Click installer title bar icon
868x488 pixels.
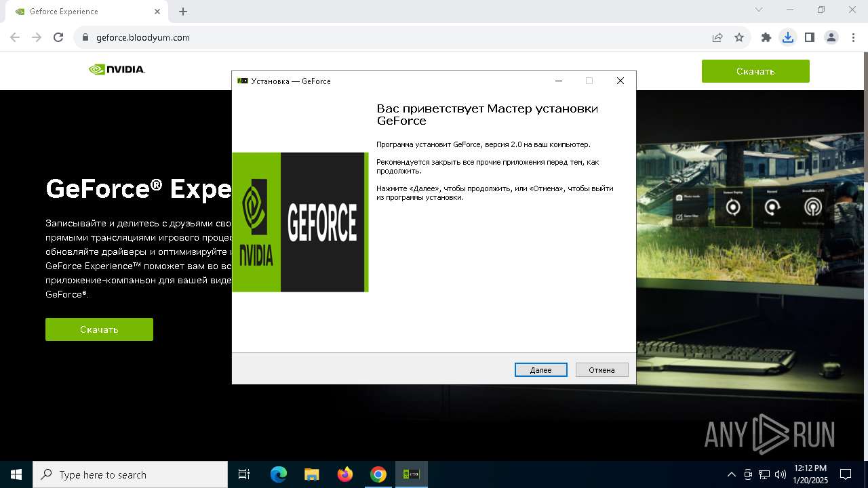coord(243,81)
